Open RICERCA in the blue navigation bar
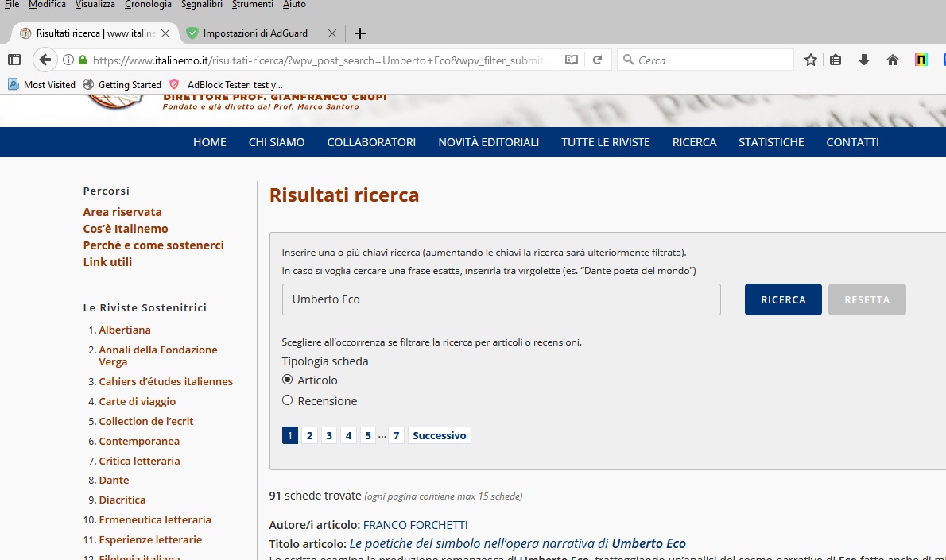Viewport: 946px width, 560px height. (x=695, y=142)
